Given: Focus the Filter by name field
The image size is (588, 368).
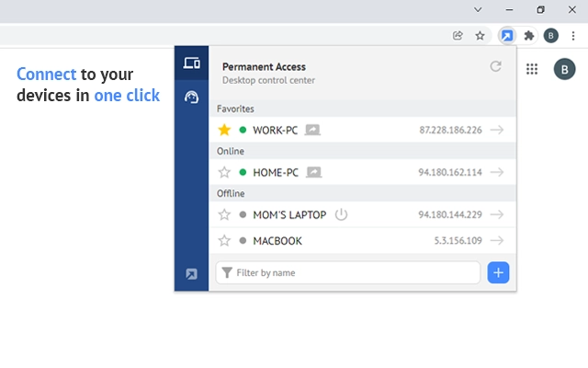Looking at the screenshot, I should 354,272.
